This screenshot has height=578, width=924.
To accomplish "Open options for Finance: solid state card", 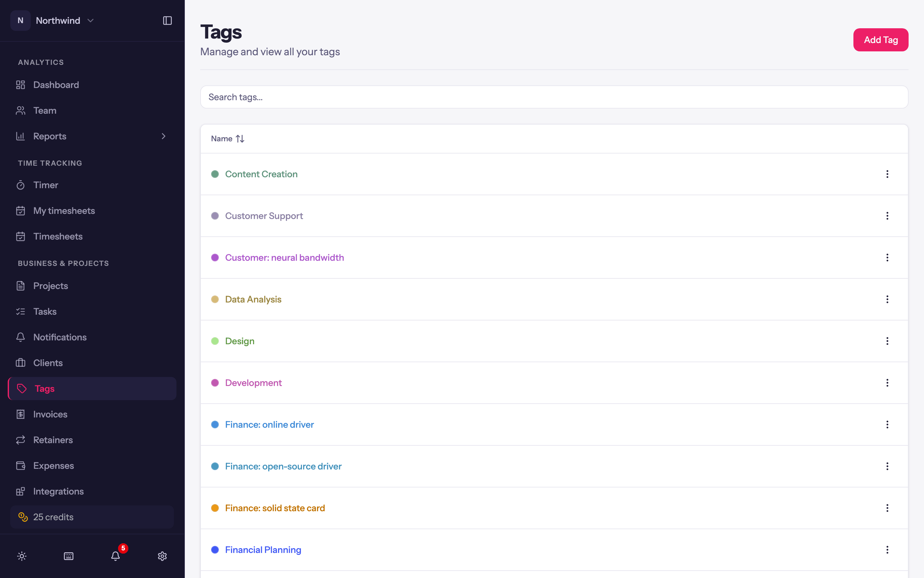I will 887,508.
